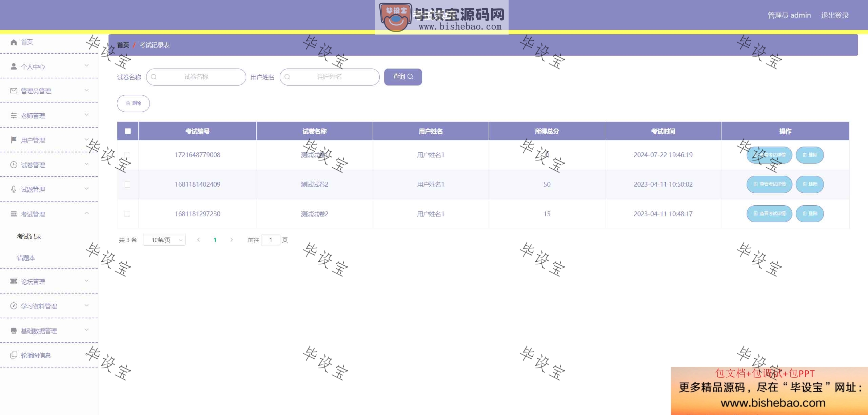The width and height of the screenshot is (868, 415).
Task: Open 用户管理 sidebar menu
Action: [x=49, y=140]
